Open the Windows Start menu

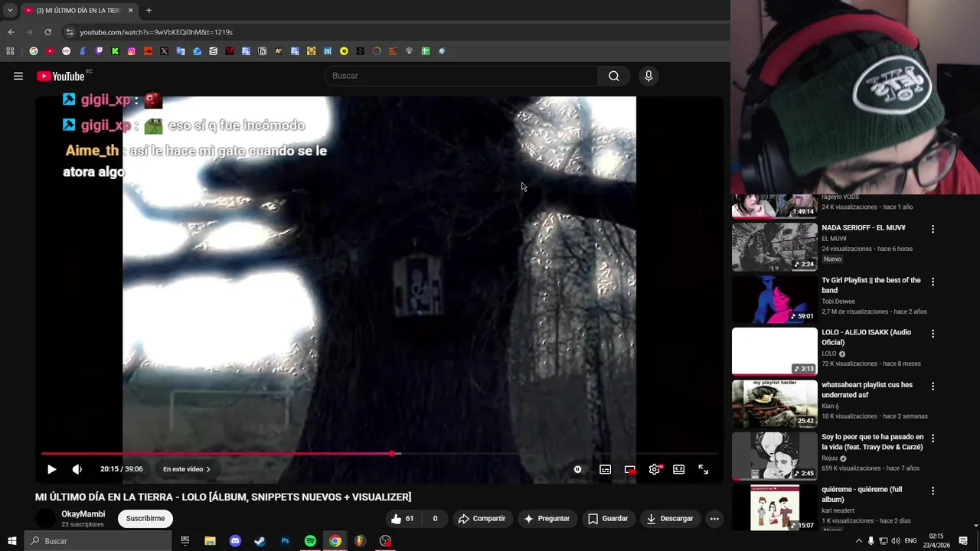11,541
